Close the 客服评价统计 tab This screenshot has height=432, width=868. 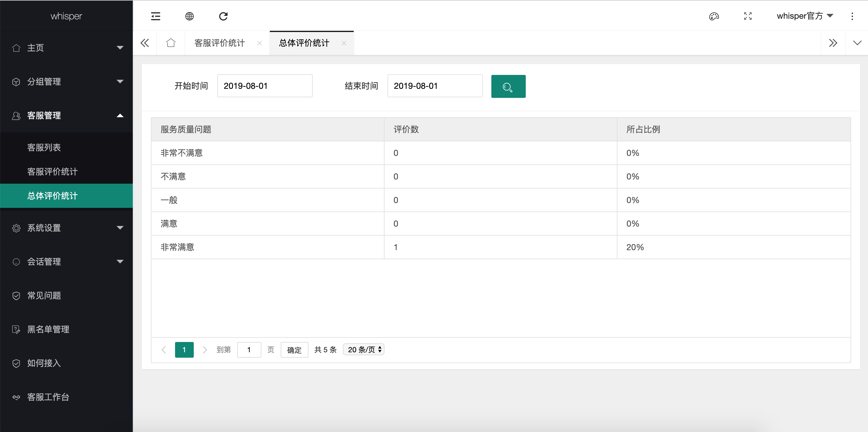pyautogui.click(x=260, y=43)
